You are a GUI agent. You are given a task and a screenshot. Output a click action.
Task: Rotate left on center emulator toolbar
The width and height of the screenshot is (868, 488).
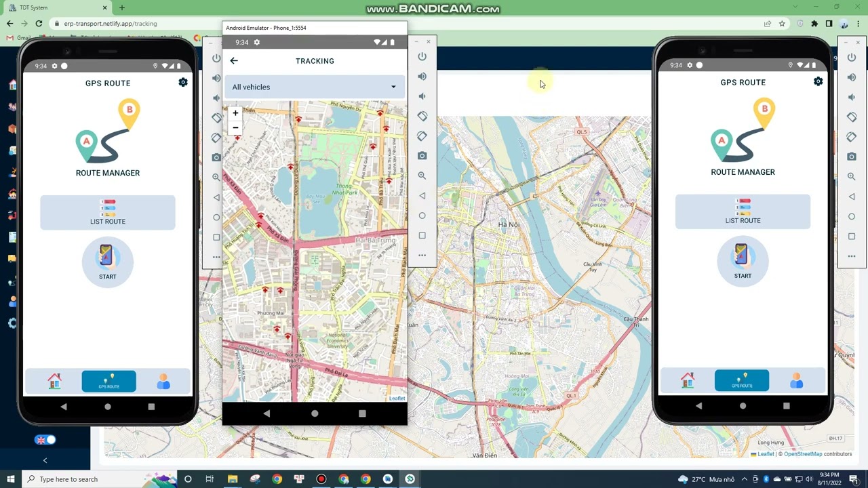pyautogui.click(x=422, y=117)
